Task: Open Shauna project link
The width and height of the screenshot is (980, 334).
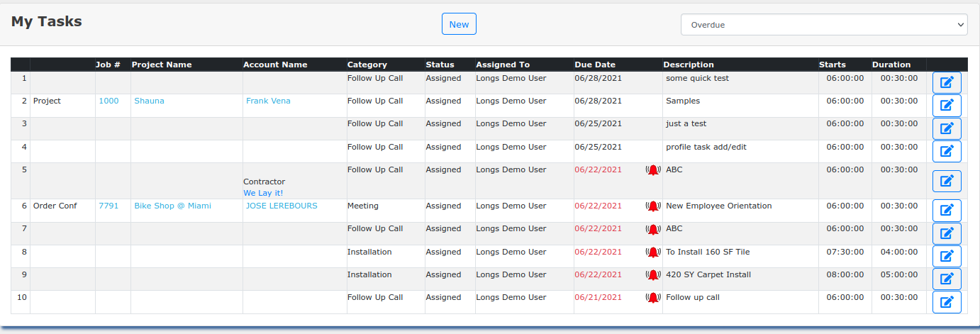Action: click(149, 101)
